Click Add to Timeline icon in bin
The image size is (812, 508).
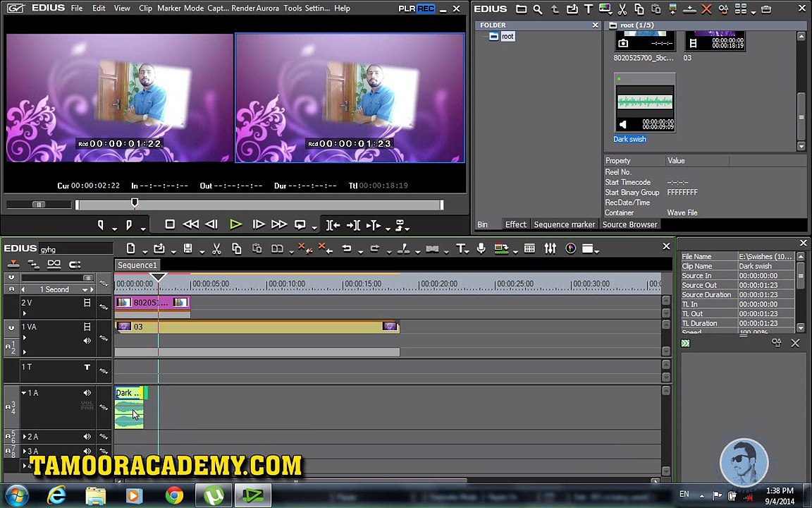(x=689, y=8)
